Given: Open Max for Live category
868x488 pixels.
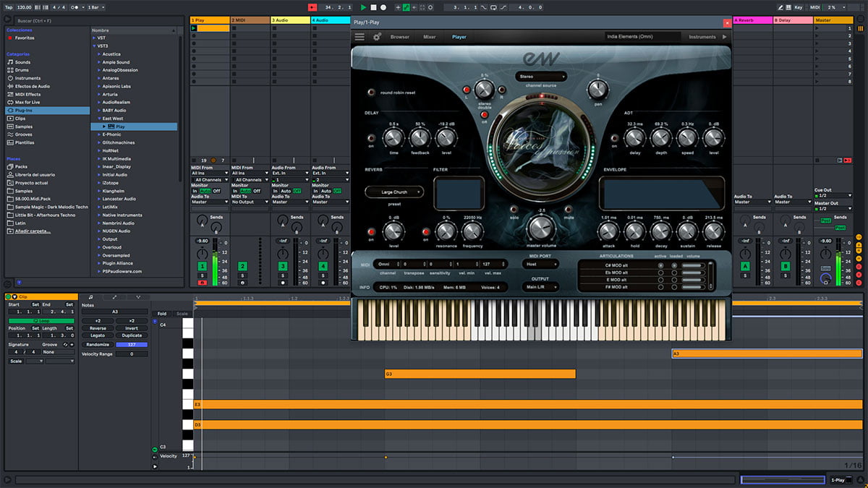Looking at the screenshot, I should [27, 102].
